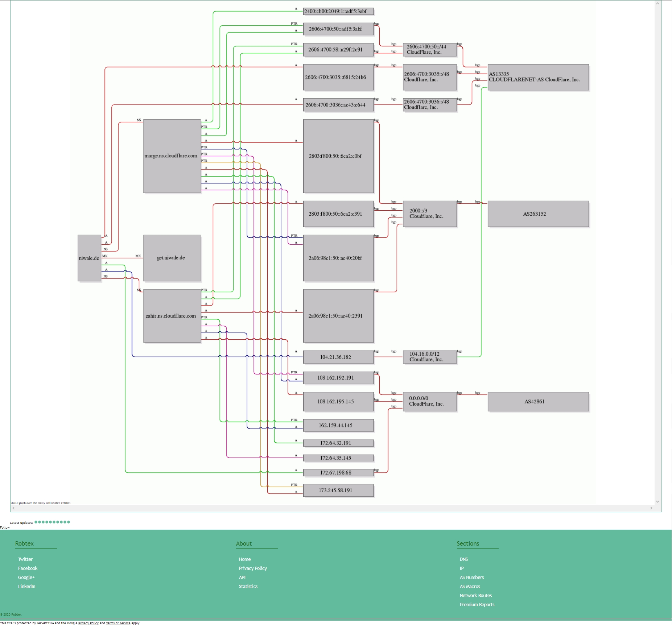Open the AS13335 CLOUDFLARENET-AS node
Viewport: 672px width, 625px height.
click(x=538, y=77)
